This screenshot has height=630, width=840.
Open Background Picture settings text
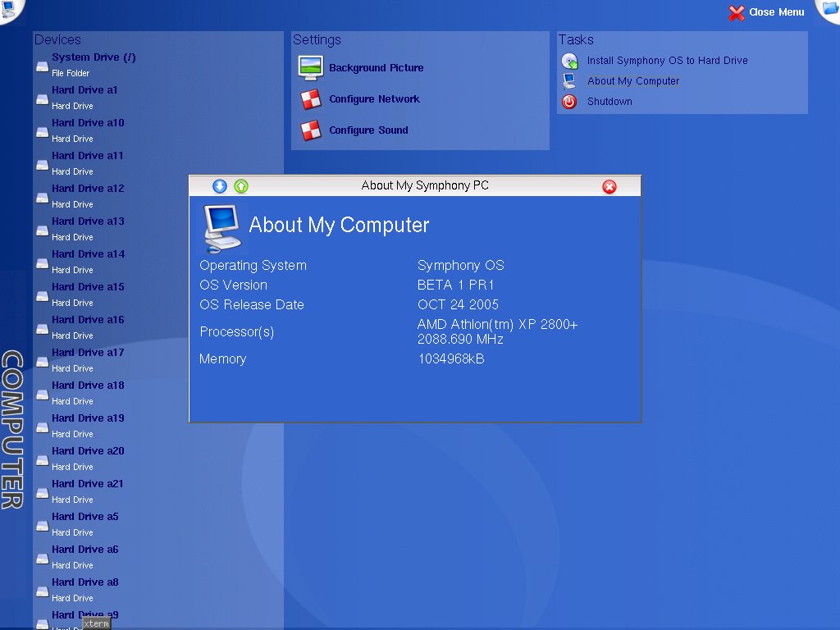click(x=376, y=68)
